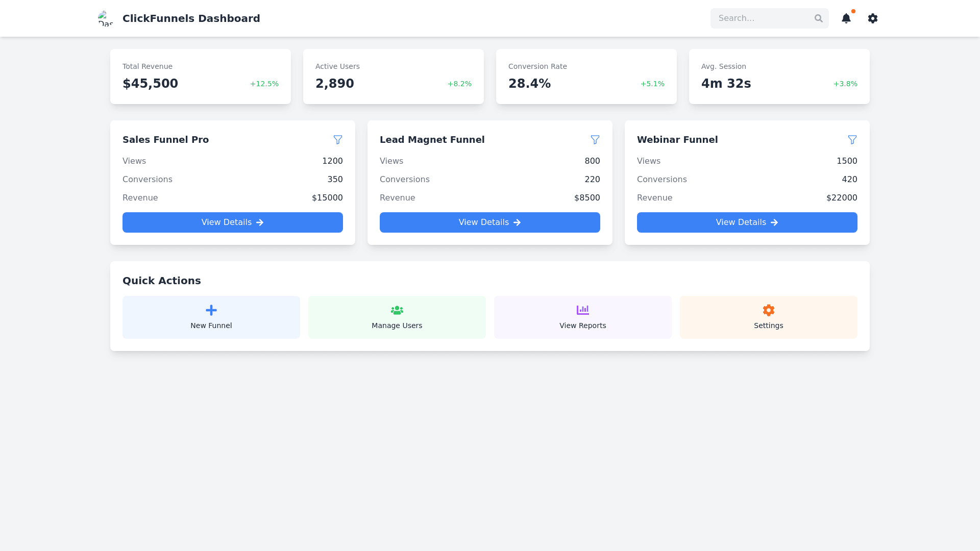Click the View Reports chart icon
Screen dimensions: 980x551
point(582,310)
